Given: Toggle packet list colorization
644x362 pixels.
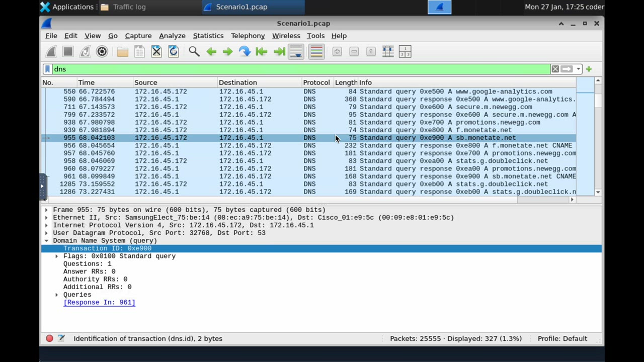Looking at the screenshot, I should (316, 52).
